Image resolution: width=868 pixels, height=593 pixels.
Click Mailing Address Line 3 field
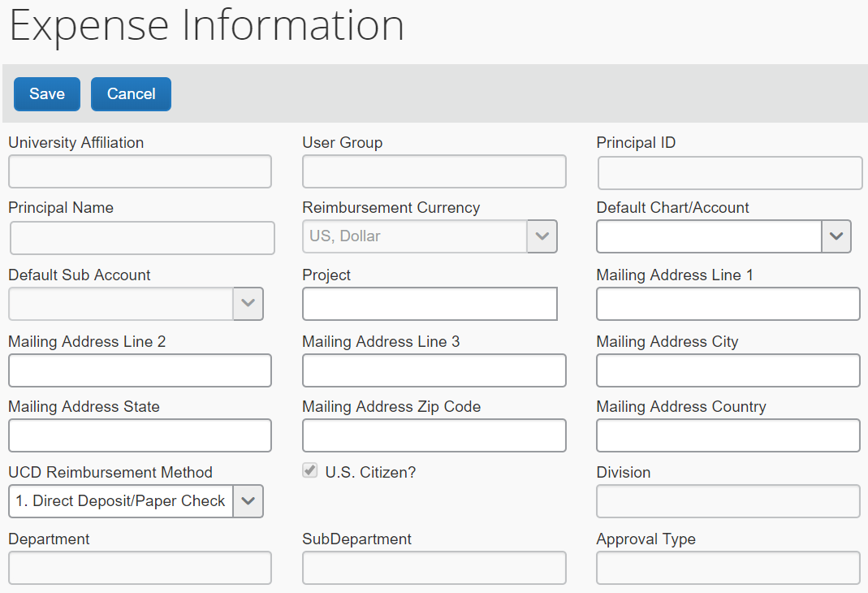point(434,370)
